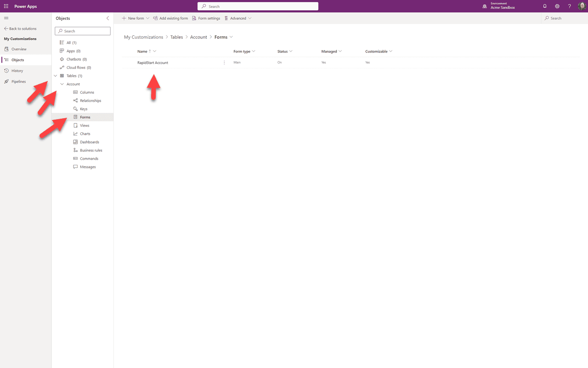The image size is (588, 368).
Task: Open the notifications bell icon
Action: click(x=544, y=6)
